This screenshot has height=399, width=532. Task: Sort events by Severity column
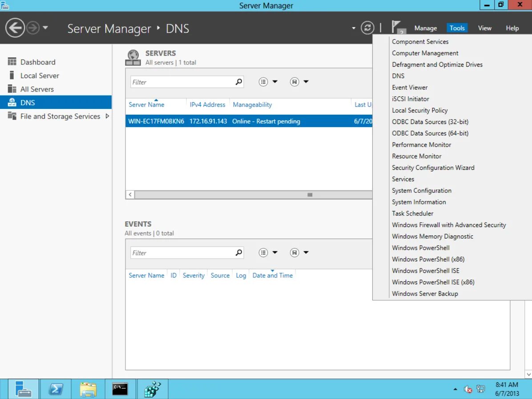point(193,275)
